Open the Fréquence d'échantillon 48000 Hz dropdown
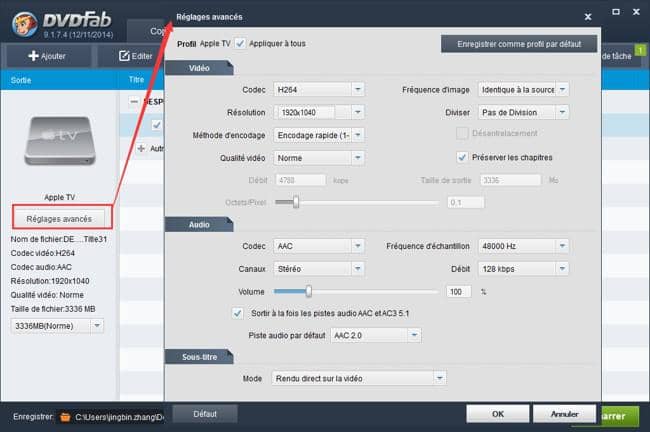This screenshot has height=432, width=650. [x=562, y=246]
